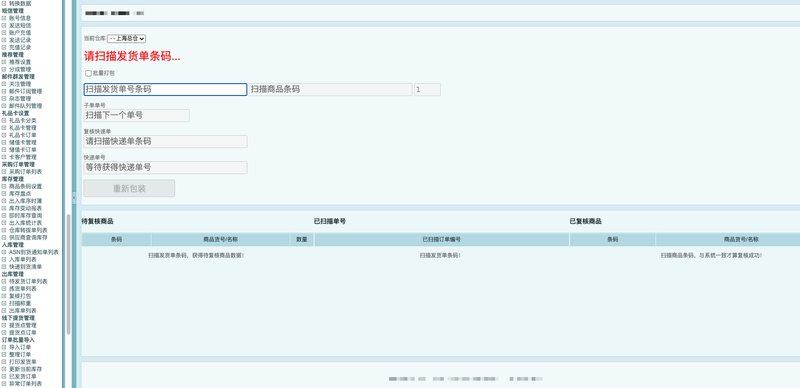This screenshot has width=800, height=388.
Task: Click the page icon beside 关注管理
Action: 4,84
